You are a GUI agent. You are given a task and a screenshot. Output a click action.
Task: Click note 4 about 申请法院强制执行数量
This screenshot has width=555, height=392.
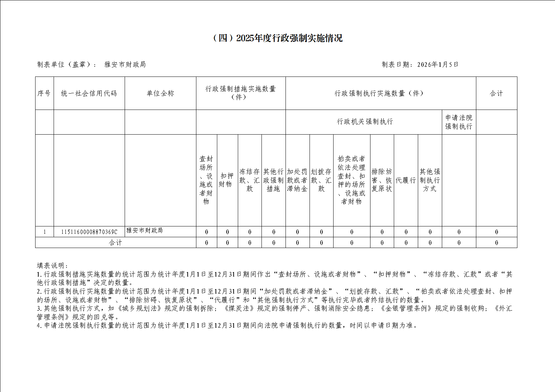tap(227, 326)
